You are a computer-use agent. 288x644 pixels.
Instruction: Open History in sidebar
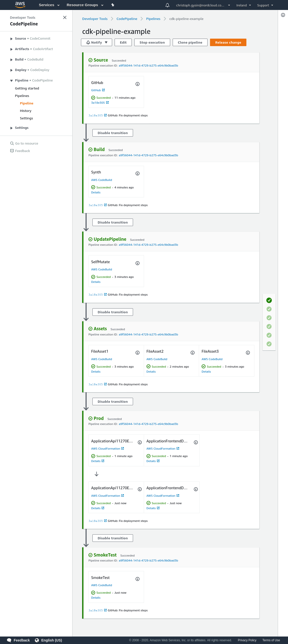coord(25,111)
